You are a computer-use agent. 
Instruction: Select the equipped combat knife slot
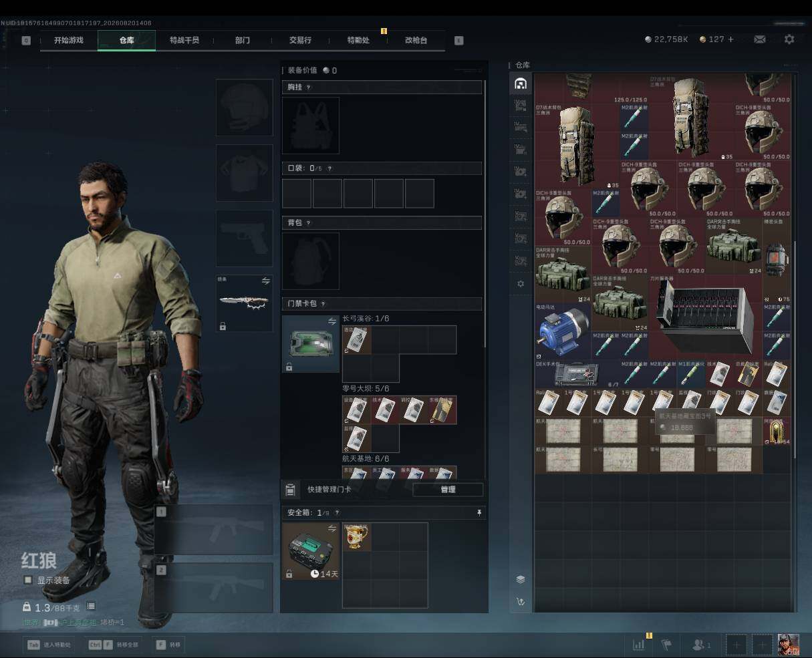click(245, 303)
